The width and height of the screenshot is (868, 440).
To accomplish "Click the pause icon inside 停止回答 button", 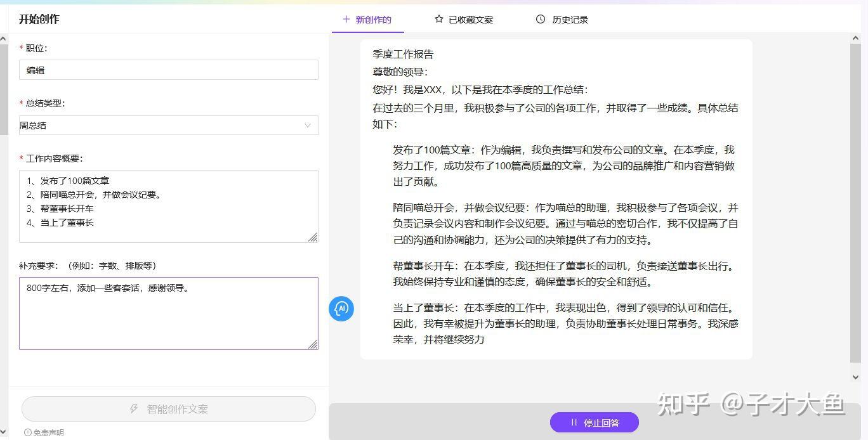I will pyautogui.click(x=573, y=422).
